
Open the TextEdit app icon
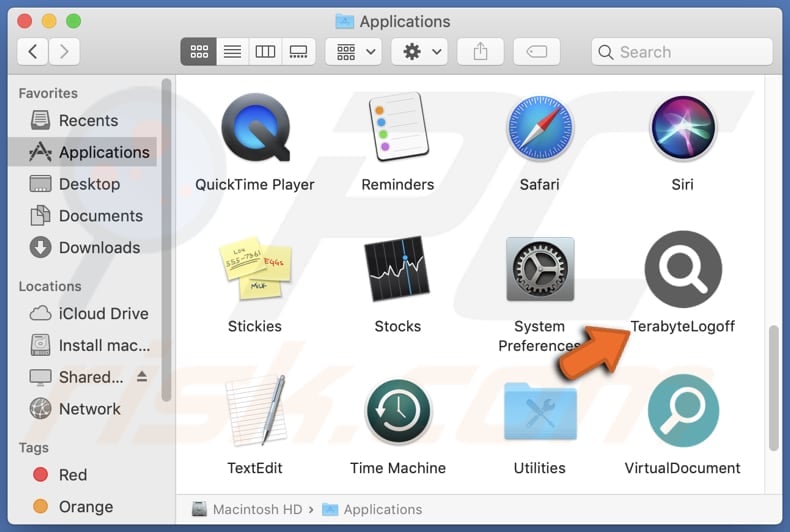(x=255, y=411)
